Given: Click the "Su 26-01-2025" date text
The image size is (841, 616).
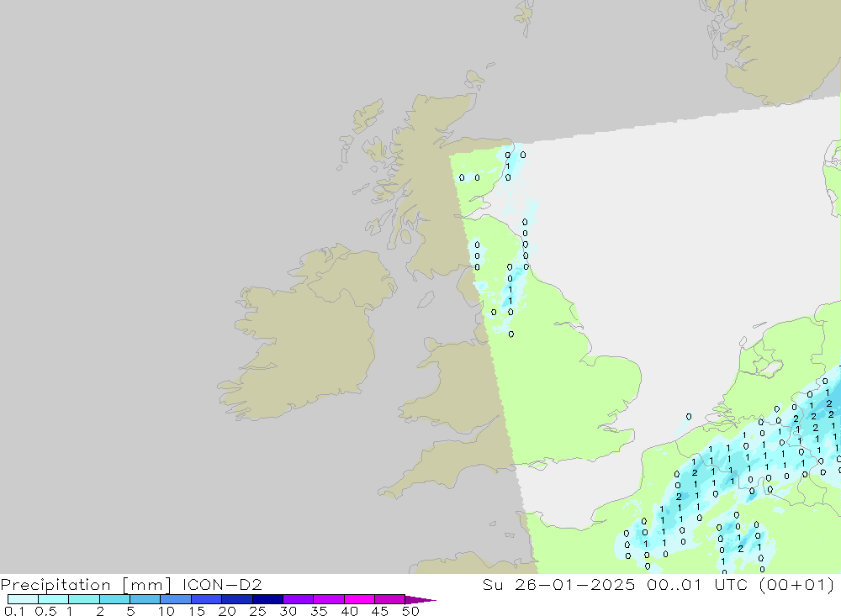Looking at the screenshot, I should (558, 584).
